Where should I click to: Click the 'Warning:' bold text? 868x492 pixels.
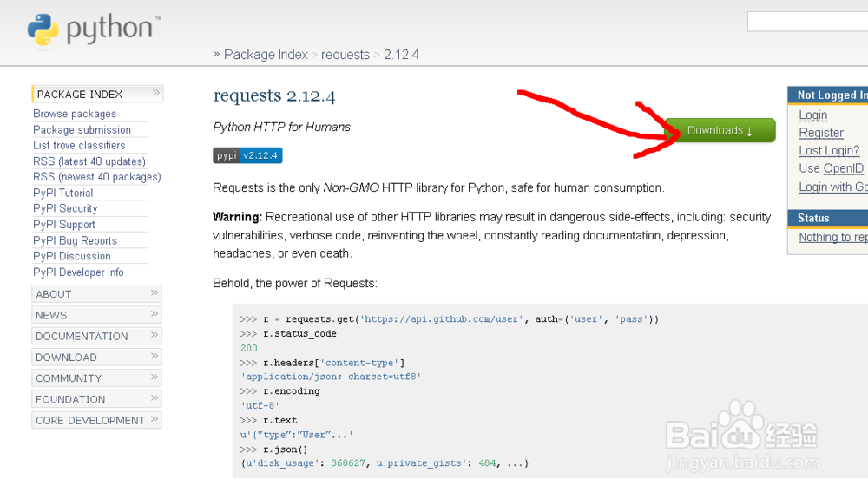(x=238, y=217)
